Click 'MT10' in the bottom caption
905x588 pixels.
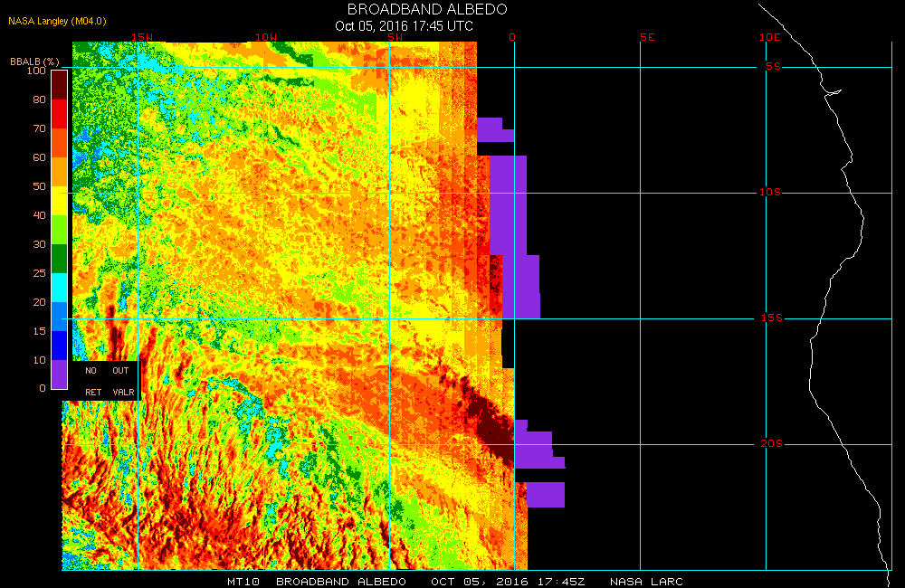[x=243, y=582]
